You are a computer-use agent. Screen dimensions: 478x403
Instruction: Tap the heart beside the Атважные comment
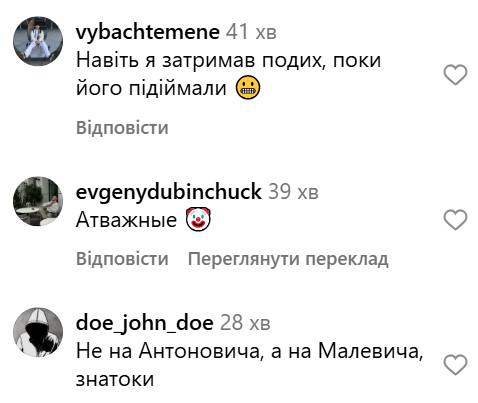[x=455, y=220]
